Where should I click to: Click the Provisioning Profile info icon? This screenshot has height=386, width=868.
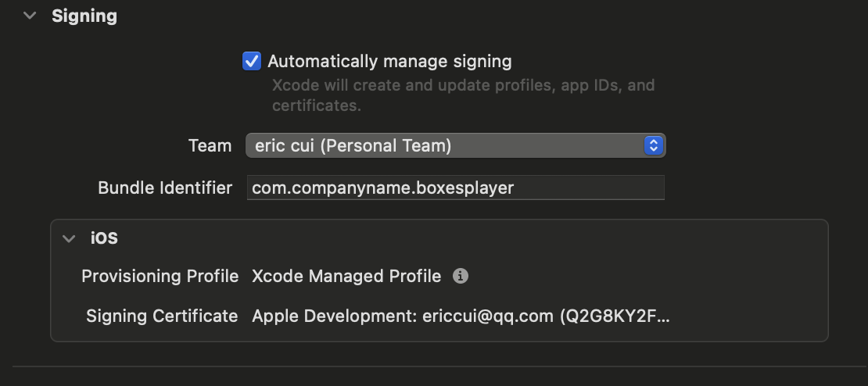[461, 276]
